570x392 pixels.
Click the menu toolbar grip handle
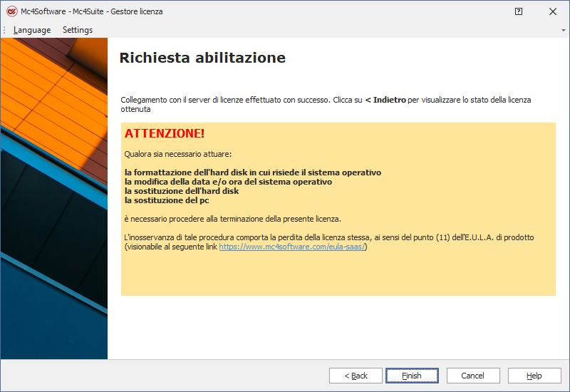click(4, 30)
